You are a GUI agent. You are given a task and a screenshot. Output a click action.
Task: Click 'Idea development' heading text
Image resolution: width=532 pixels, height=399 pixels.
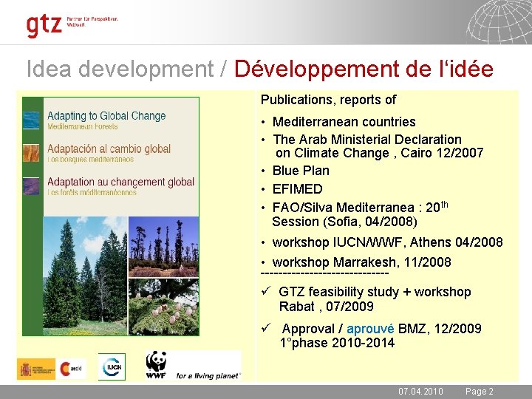click(x=120, y=69)
